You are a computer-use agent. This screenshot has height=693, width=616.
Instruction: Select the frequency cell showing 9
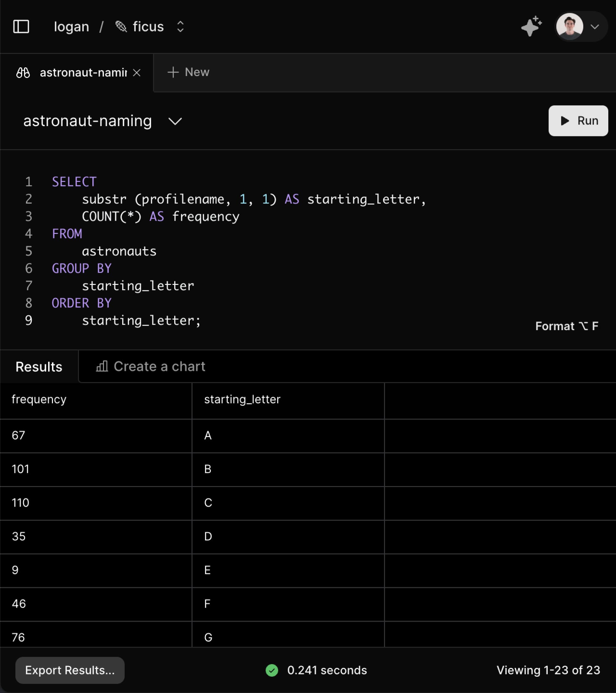[x=96, y=570]
